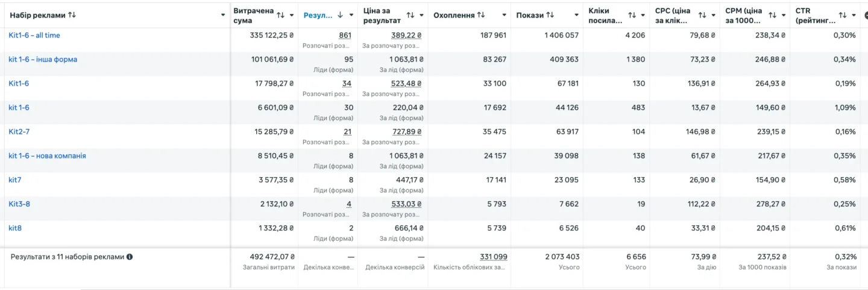The height and width of the screenshot is (290, 868).
Task: Open dropdown arrow of CPC column
Action: (714, 15)
